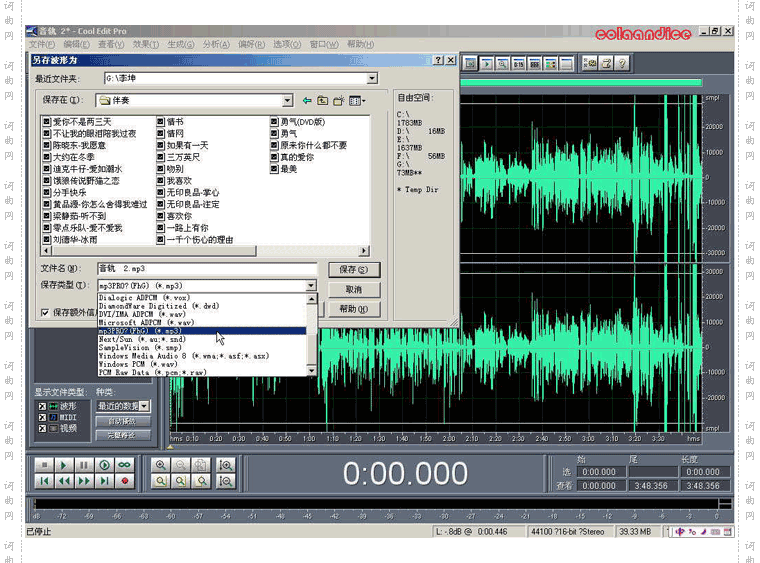Click the 自动播放 button
The image size is (760, 563).
point(122,422)
